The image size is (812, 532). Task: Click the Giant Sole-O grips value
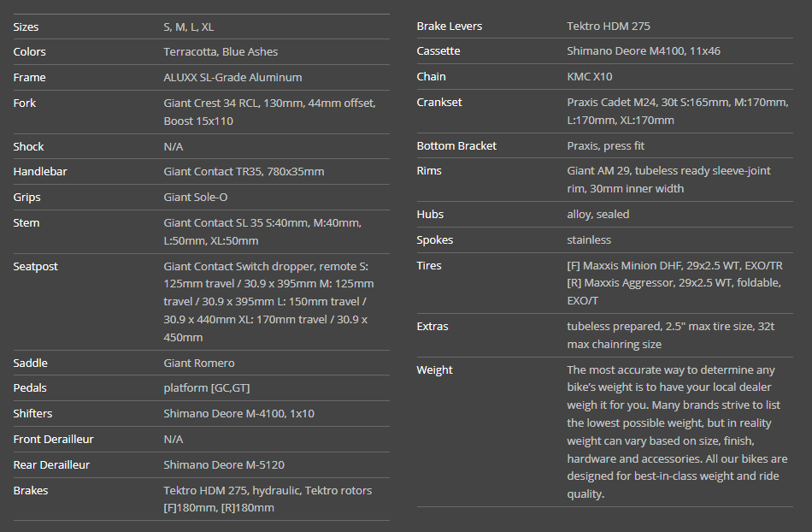pyautogui.click(x=196, y=198)
